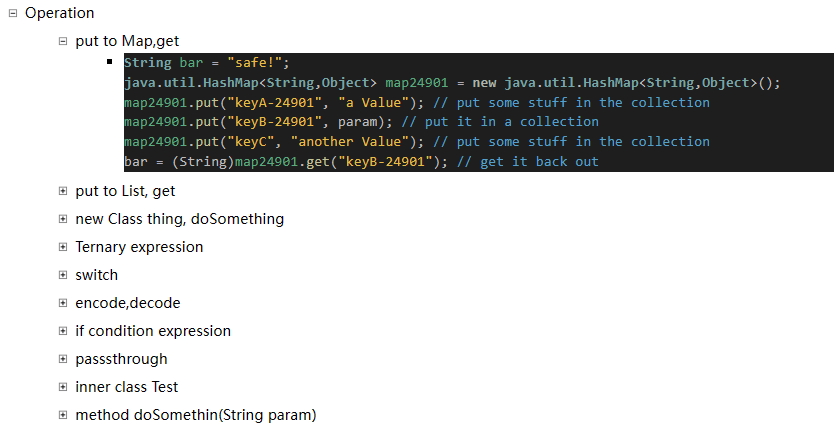Click the map24901.get code line
The width and height of the screenshot is (834, 429).
pyautogui.click(x=361, y=161)
